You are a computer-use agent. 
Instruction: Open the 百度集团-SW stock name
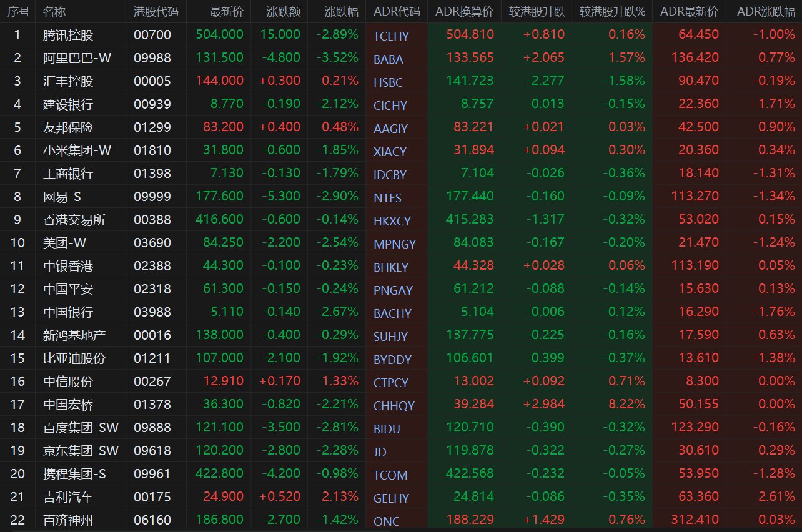[81, 427]
